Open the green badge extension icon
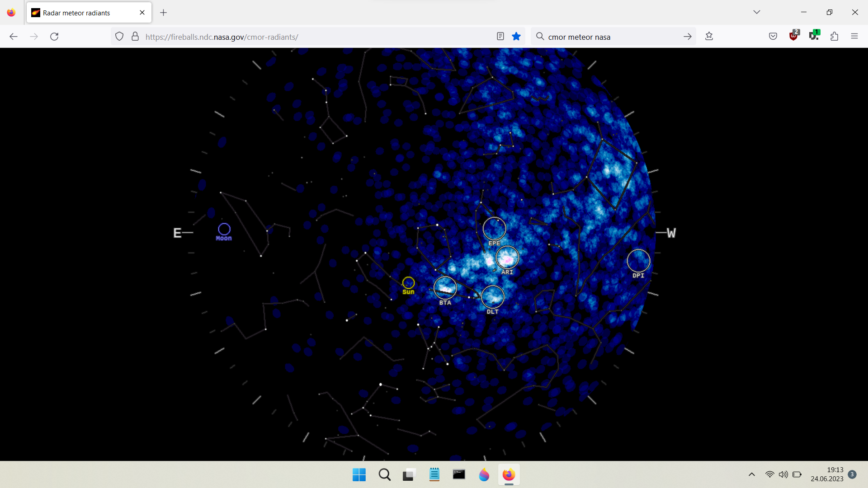 click(x=815, y=36)
